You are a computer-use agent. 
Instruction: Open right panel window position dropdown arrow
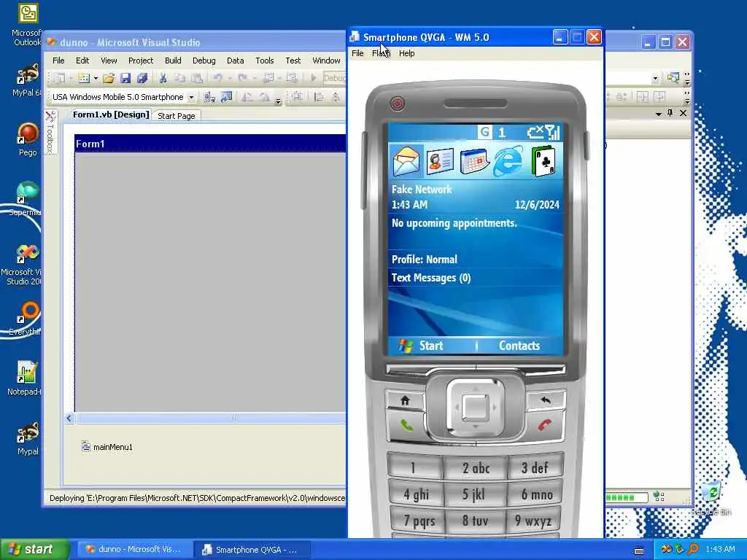coord(658,114)
